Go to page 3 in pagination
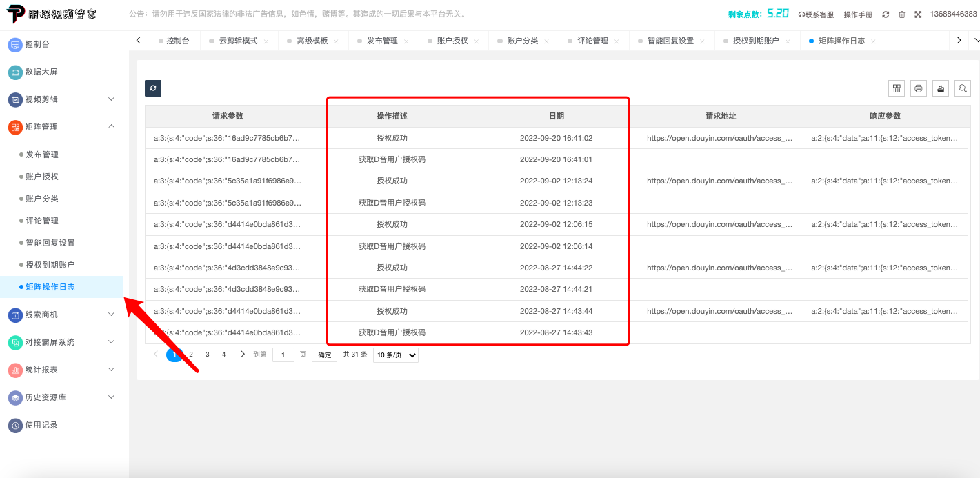The height and width of the screenshot is (478, 980). point(208,355)
